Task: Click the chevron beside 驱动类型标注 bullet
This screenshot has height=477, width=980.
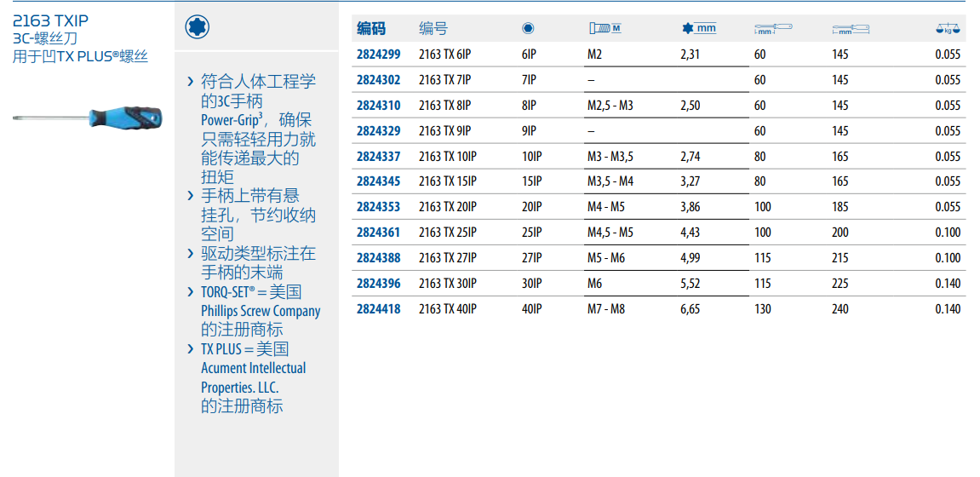Action: pyautogui.click(x=190, y=254)
